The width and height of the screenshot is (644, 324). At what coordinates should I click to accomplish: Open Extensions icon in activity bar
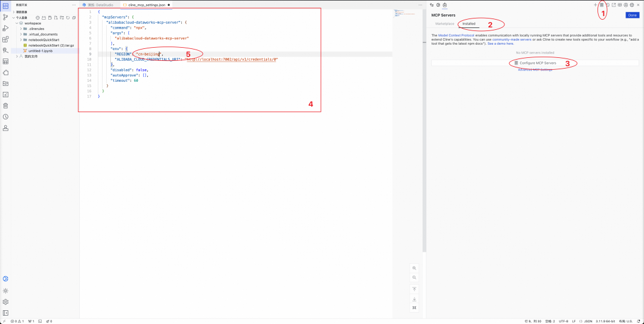[5, 39]
